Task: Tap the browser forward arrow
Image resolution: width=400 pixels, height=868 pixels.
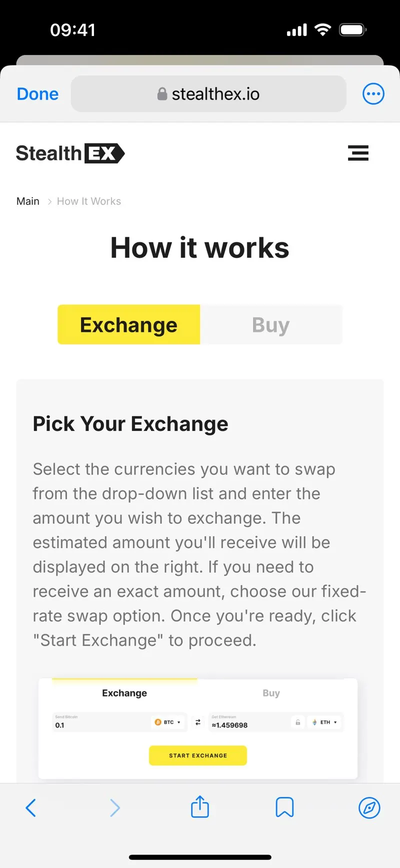Action: tap(115, 807)
